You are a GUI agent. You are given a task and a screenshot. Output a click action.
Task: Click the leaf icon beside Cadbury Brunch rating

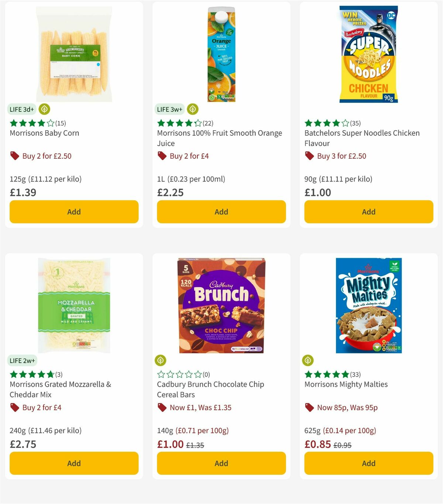[x=161, y=360]
